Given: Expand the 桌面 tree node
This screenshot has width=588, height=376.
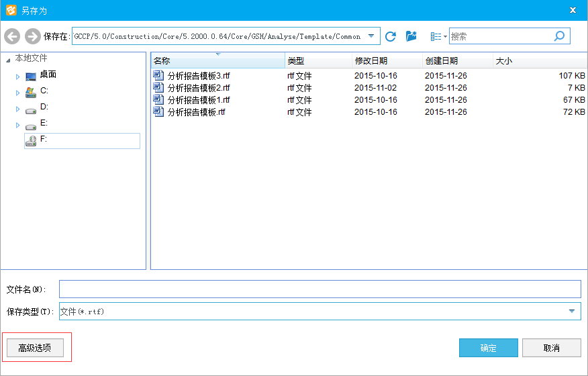Looking at the screenshot, I should 18,77.
